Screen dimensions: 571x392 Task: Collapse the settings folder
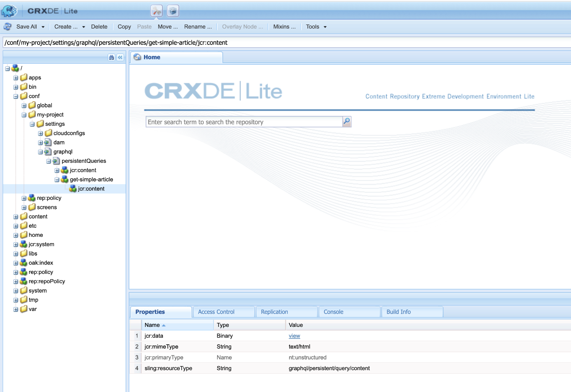point(33,124)
